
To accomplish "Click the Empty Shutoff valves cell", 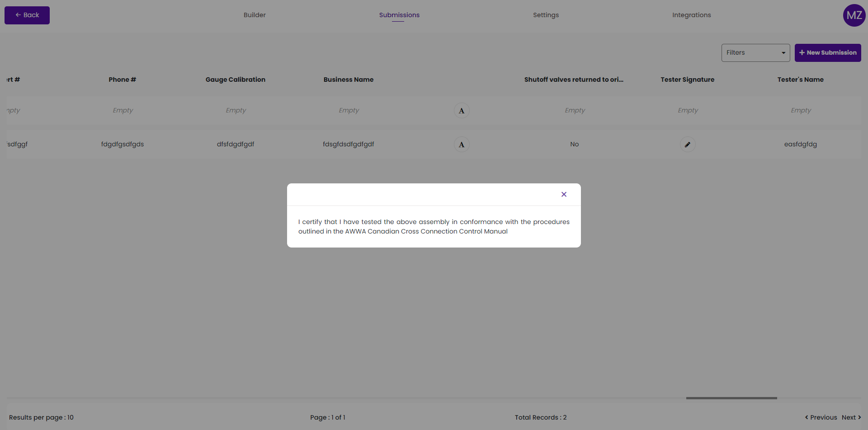I will [575, 110].
